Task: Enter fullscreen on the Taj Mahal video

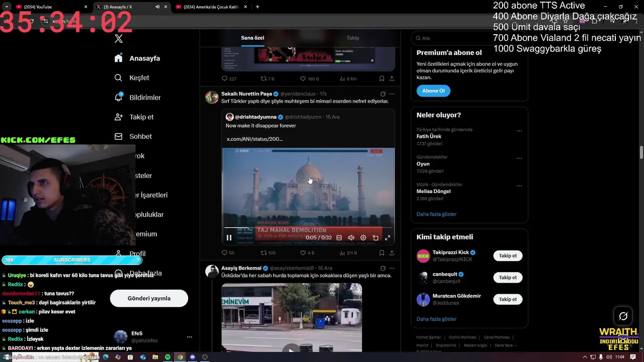Action: point(387,238)
